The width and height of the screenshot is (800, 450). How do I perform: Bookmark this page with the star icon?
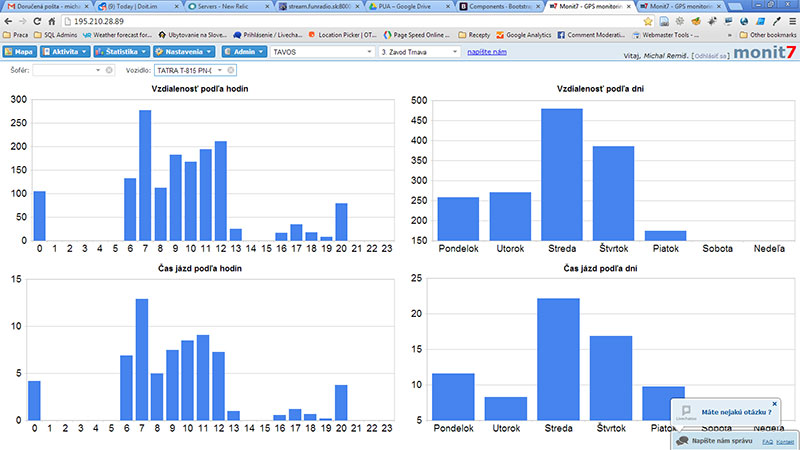(x=649, y=20)
